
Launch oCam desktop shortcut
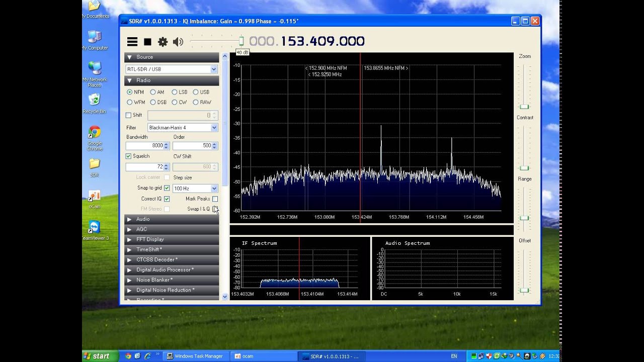point(95,199)
